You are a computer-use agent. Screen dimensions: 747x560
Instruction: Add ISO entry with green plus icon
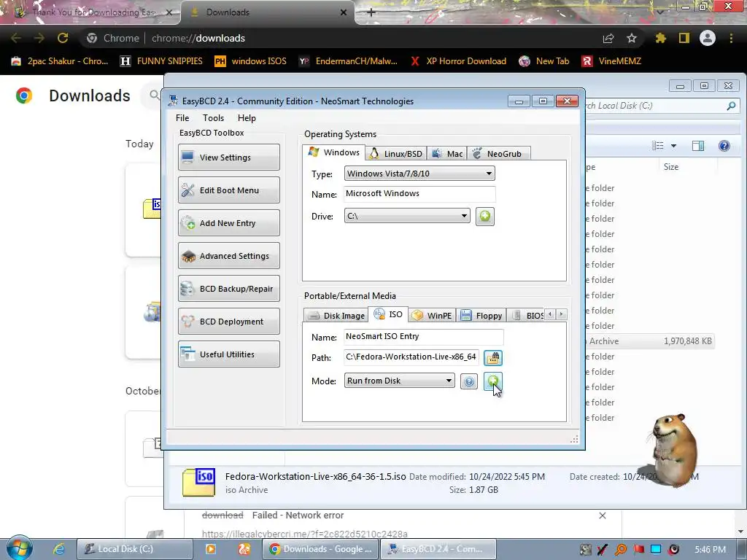click(492, 381)
